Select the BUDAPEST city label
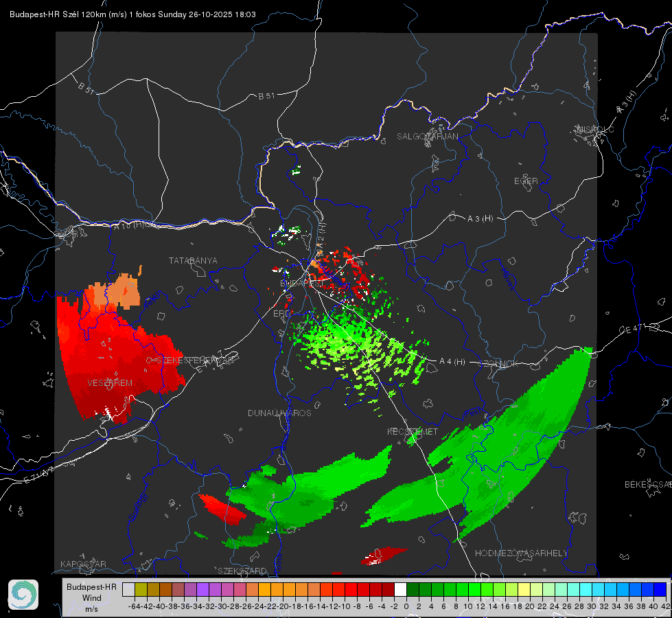The width and height of the screenshot is (672, 618). (302, 284)
